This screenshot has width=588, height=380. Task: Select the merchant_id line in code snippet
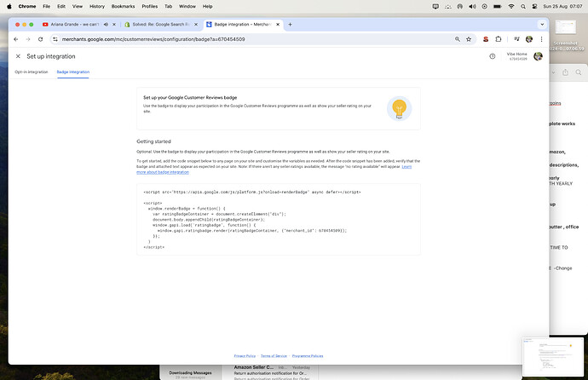(252, 231)
